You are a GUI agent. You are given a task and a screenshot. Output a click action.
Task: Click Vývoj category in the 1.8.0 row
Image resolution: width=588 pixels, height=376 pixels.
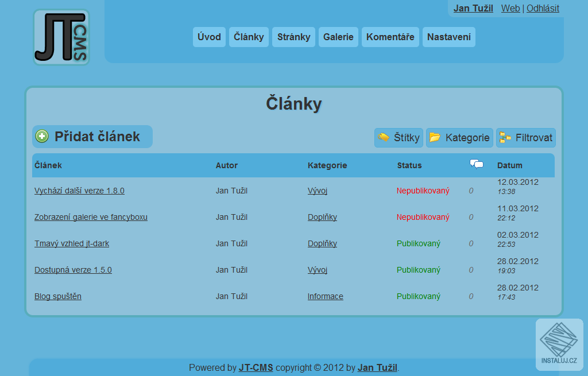318,191
